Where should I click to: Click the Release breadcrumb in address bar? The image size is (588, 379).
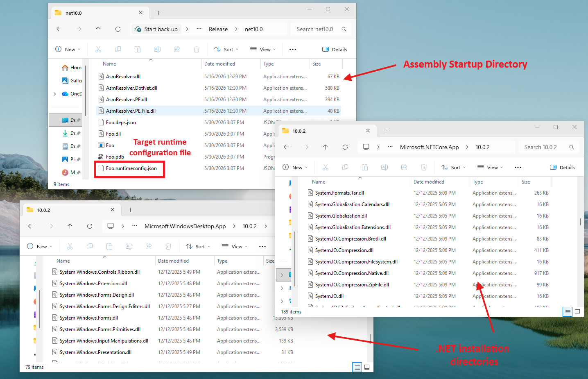click(x=218, y=29)
